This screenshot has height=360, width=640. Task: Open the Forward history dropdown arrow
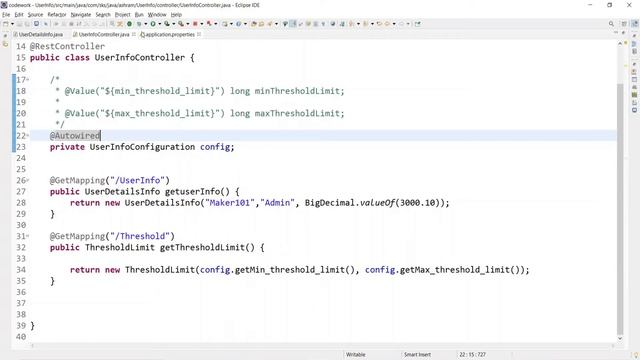pyautogui.click(x=408, y=24)
